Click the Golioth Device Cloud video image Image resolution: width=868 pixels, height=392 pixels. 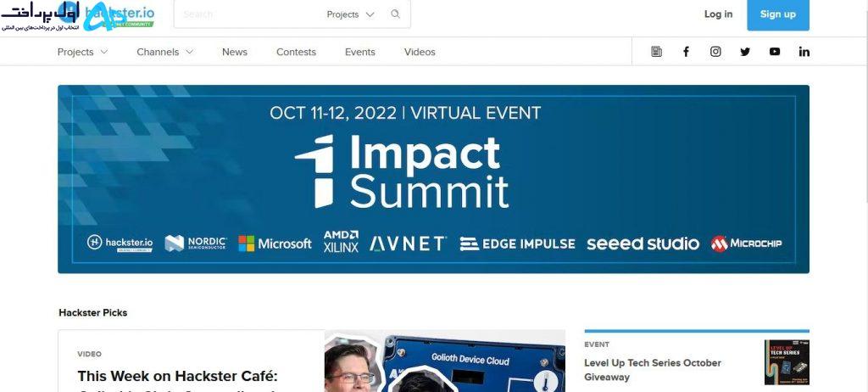444,361
